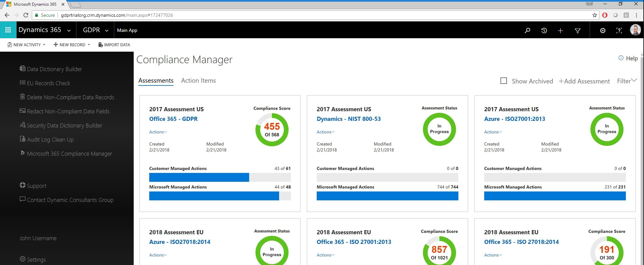Bookmark page with the star icon

tap(595, 15)
